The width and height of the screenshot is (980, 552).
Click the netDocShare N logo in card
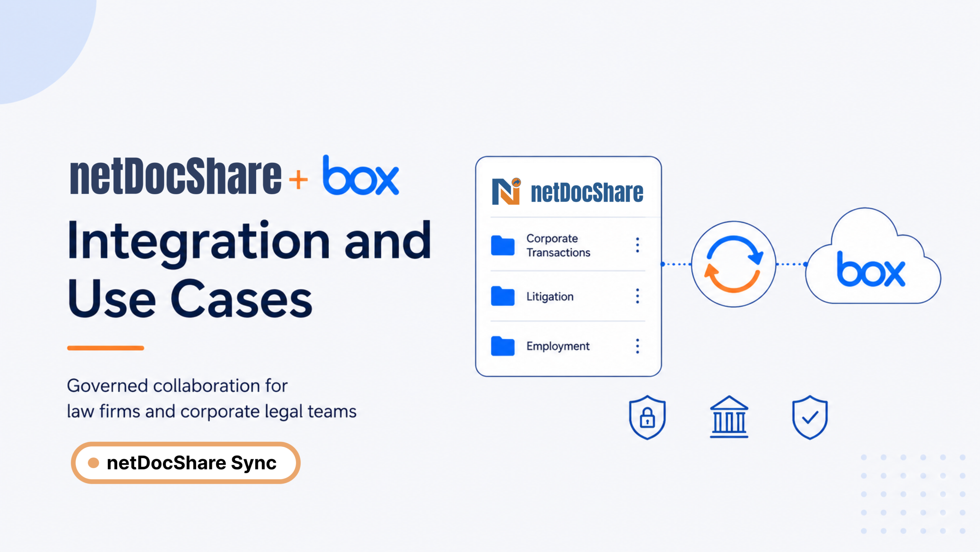point(506,191)
